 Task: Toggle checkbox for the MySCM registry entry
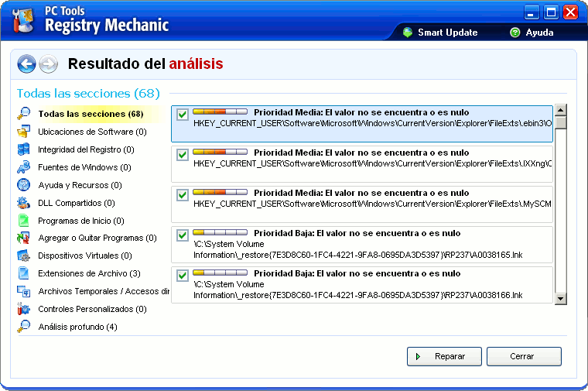pos(183,195)
